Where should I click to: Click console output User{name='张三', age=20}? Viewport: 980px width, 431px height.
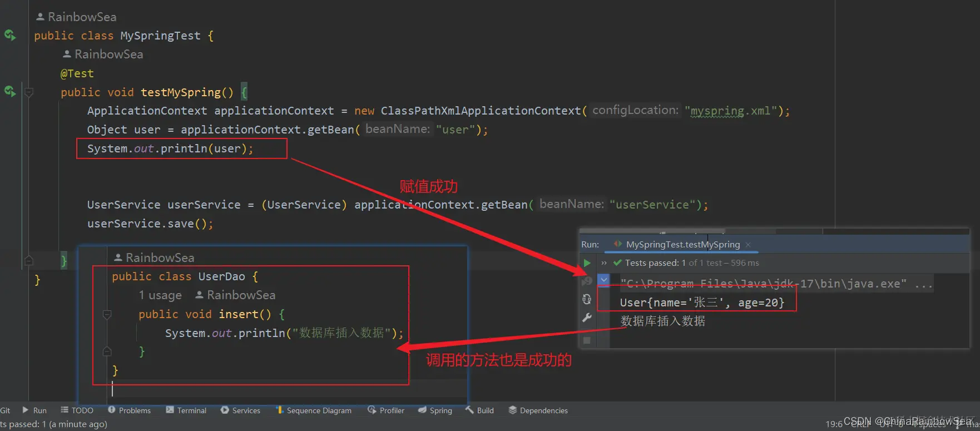[702, 303]
